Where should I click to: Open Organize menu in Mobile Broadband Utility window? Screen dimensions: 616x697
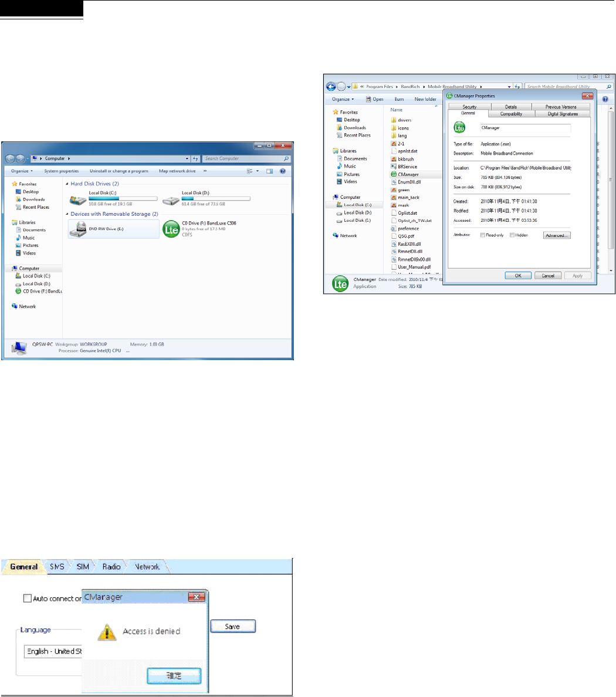pos(343,99)
